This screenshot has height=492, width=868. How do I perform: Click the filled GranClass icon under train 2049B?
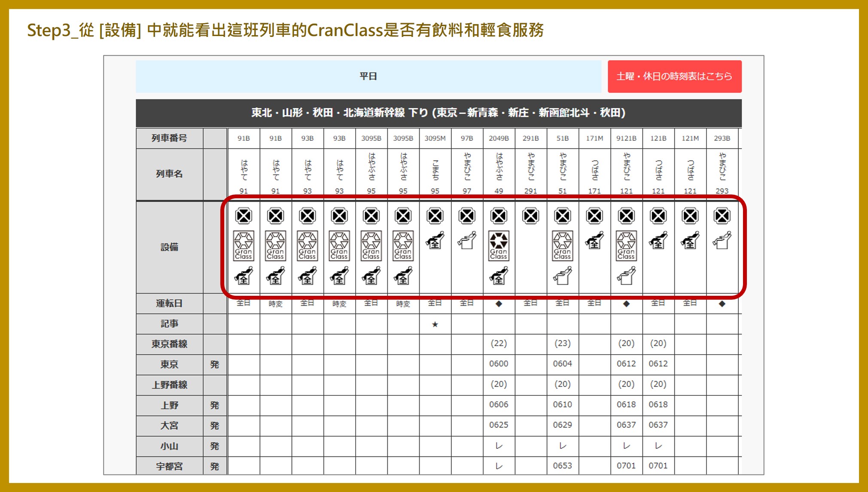pos(498,246)
